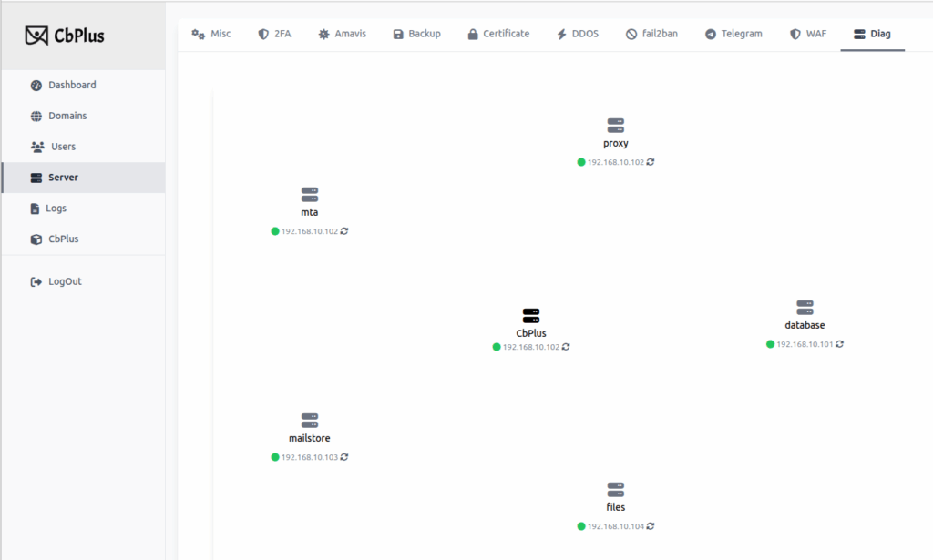Viewport: 933px width, 560px height.
Task: Click the mta server node icon
Action: (310, 195)
